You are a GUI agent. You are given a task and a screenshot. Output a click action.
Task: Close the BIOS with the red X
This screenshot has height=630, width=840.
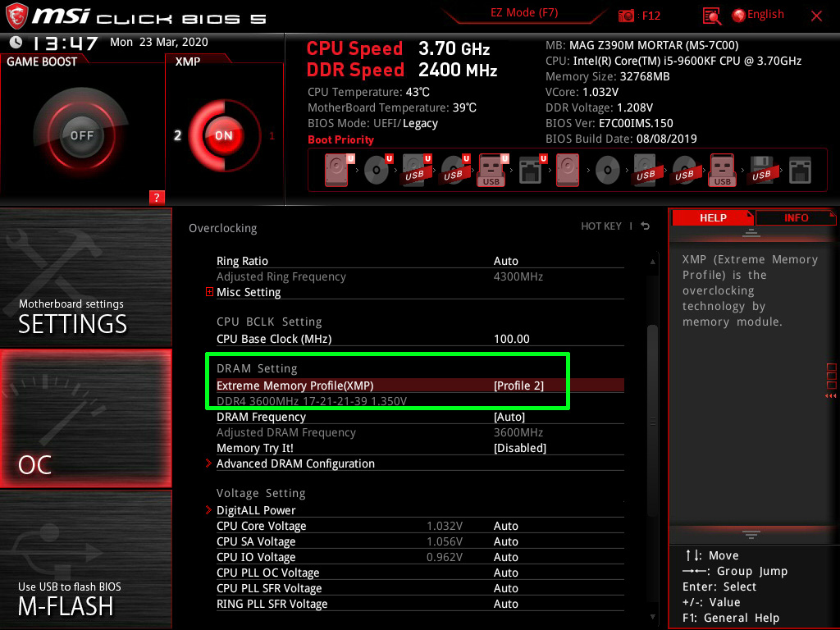coord(816,16)
